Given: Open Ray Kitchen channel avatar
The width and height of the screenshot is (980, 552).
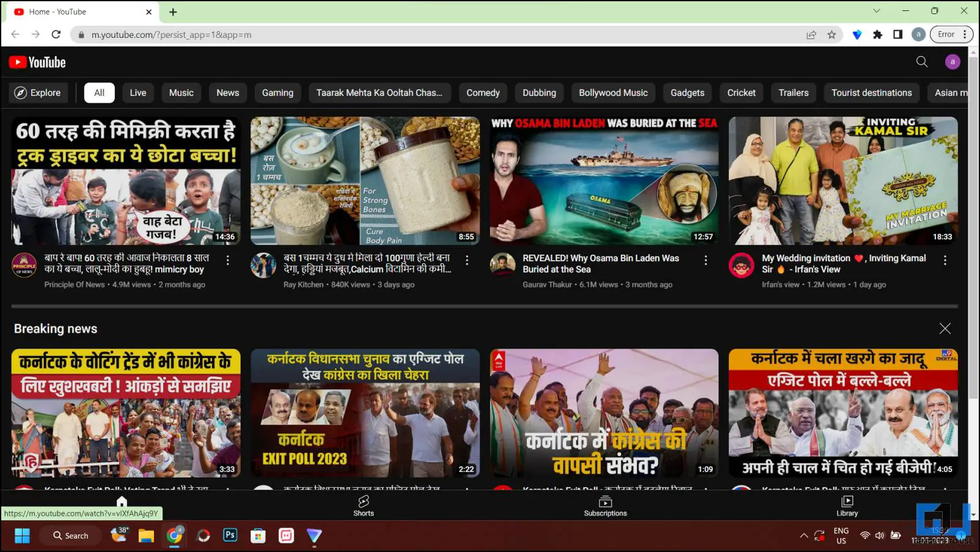Looking at the screenshot, I should (263, 266).
